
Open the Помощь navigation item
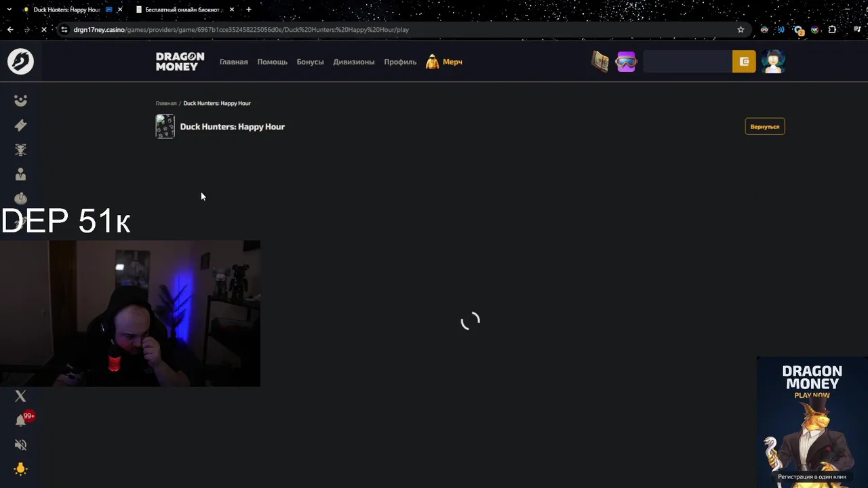[272, 62]
